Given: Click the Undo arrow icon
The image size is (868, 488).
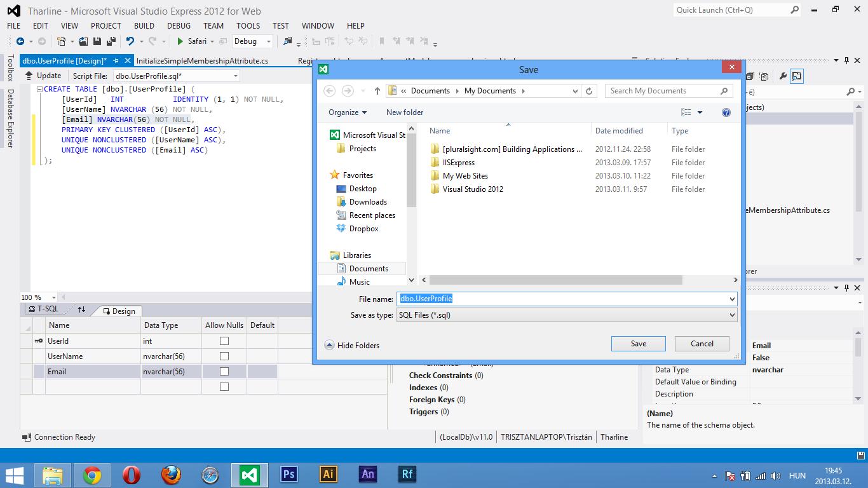Looking at the screenshot, I should point(130,41).
